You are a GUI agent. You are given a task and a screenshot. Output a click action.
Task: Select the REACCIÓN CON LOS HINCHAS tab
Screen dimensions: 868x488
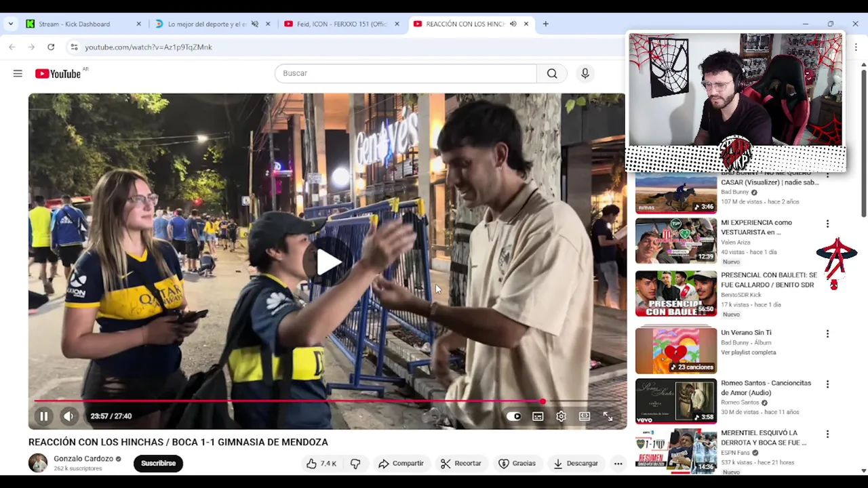[x=465, y=24]
